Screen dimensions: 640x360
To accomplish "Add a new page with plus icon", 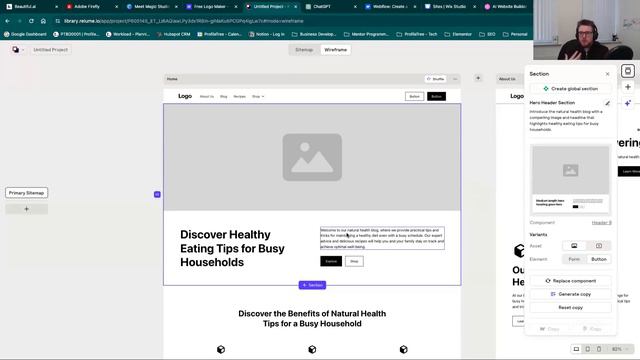I will click(x=478, y=78).
